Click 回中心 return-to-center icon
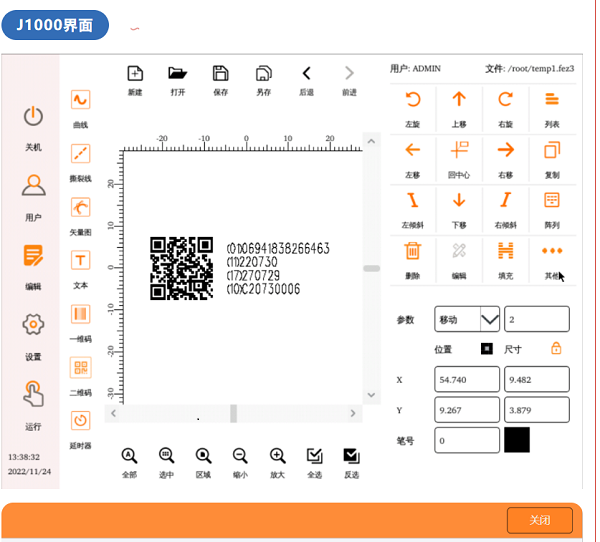The height and width of the screenshot is (542, 600). 459,150
